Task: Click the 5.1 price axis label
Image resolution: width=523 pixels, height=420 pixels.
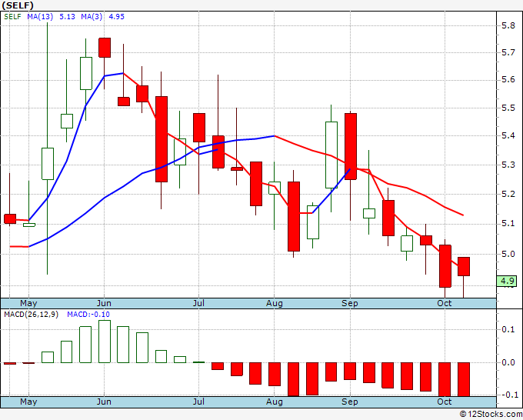Action: [x=508, y=223]
